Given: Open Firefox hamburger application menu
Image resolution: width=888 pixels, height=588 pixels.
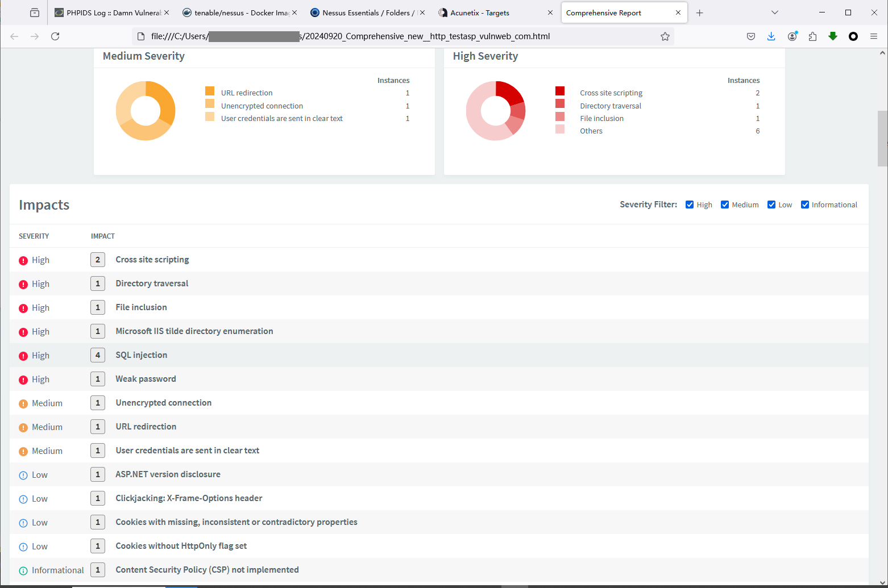Looking at the screenshot, I should pos(874,36).
